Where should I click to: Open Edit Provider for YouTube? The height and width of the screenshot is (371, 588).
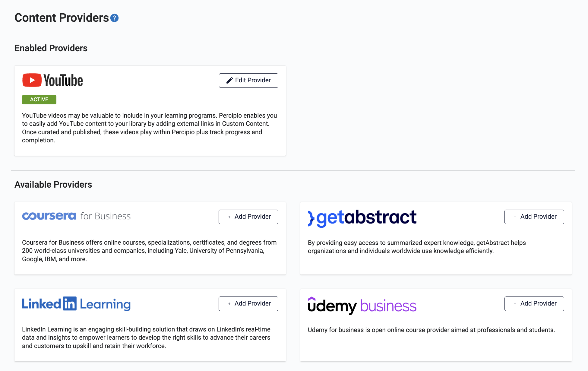click(248, 81)
